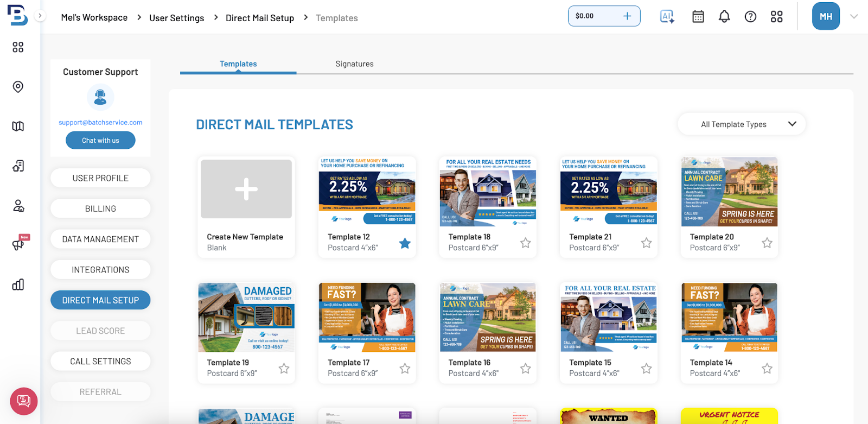Open INTEGRATIONS settings
Viewport: 868px width, 424px height.
point(100,269)
